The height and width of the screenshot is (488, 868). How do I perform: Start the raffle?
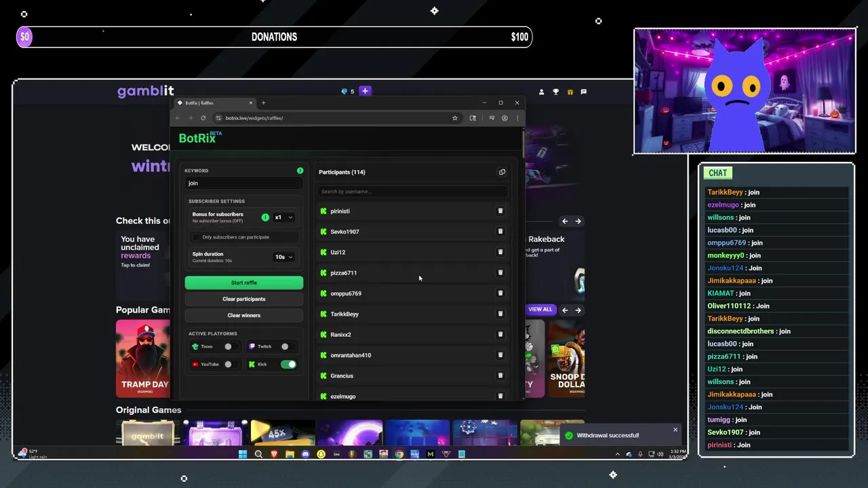click(x=244, y=283)
